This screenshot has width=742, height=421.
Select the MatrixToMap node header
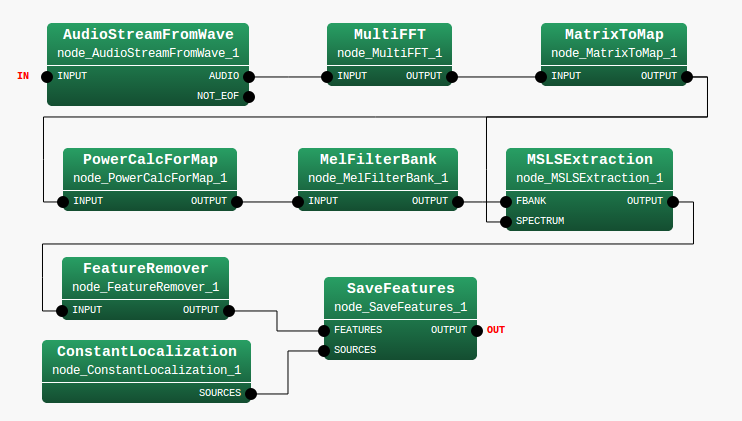(x=614, y=35)
